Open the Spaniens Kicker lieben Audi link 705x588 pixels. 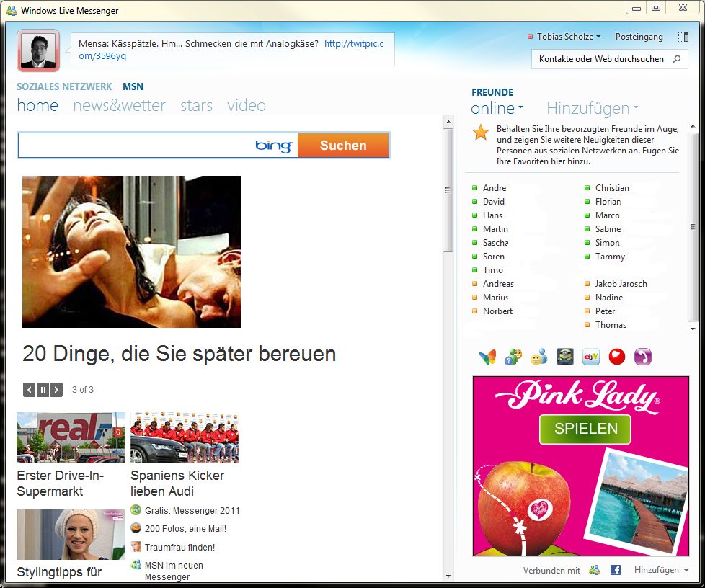[177, 484]
